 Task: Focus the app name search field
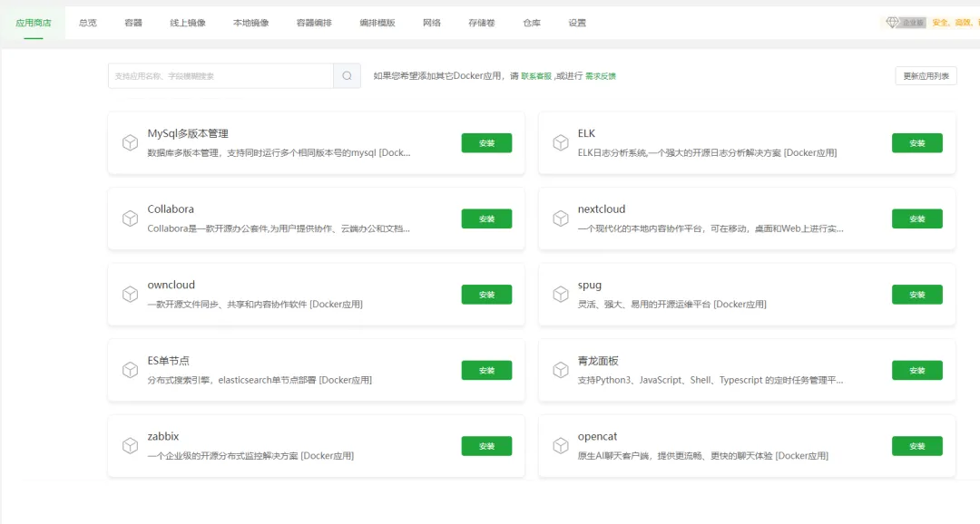tap(220, 76)
